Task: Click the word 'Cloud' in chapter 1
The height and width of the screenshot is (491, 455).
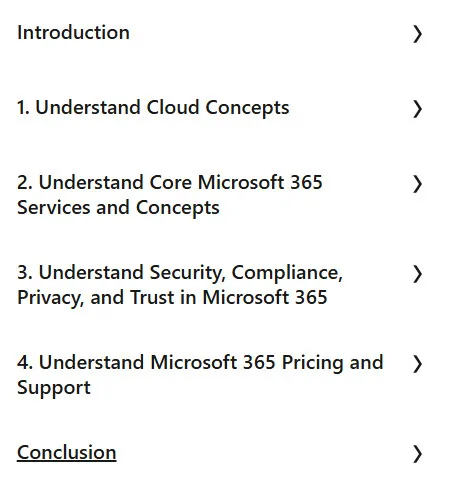Action: [173, 108]
